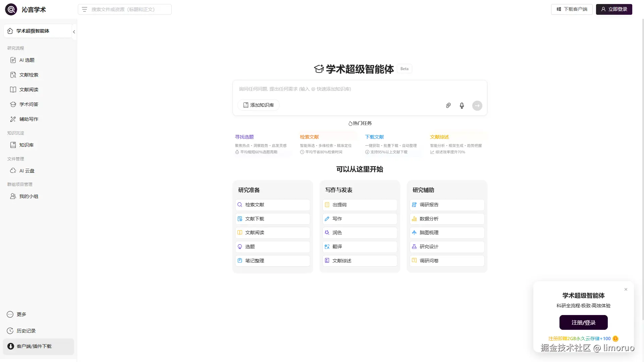Image resolution: width=644 pixels, height=362 pixels.
Task: Dismiss the 学术超级智能体 promo popup
Action: coord(626,289)
